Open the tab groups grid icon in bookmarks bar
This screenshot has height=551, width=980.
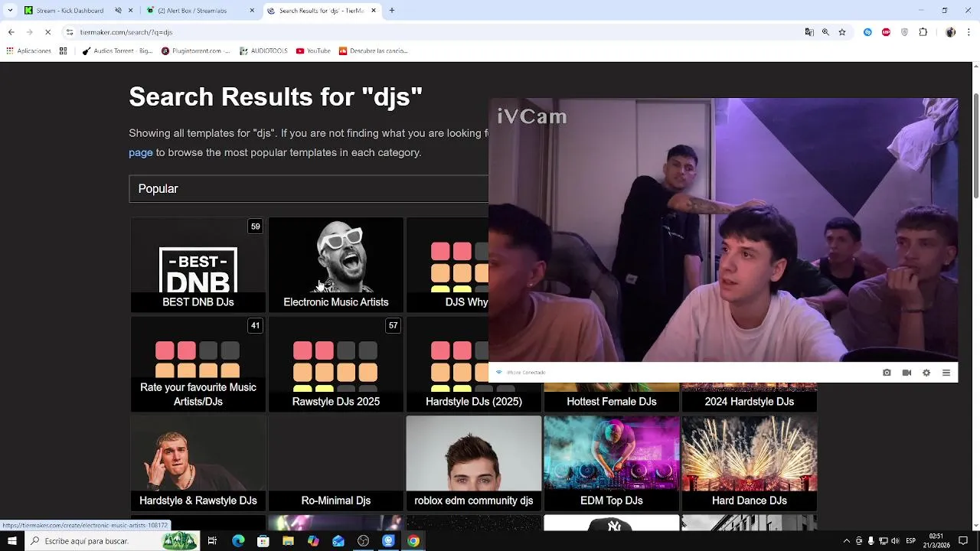pos(63,51)
